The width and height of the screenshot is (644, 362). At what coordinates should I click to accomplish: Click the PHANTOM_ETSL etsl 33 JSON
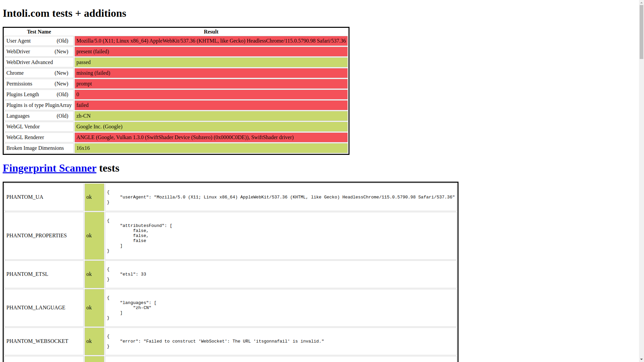(x=133, y=274)
